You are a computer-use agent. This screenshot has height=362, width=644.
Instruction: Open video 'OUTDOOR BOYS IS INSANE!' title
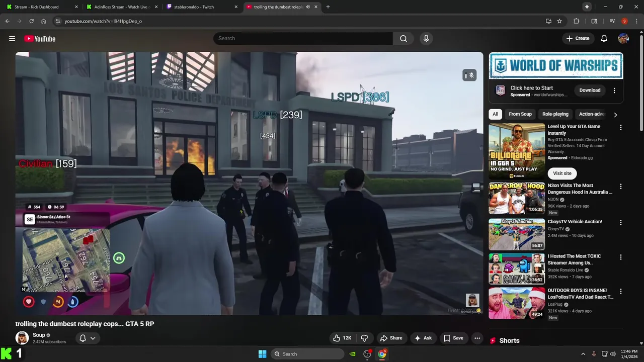(x=581, y=294)
